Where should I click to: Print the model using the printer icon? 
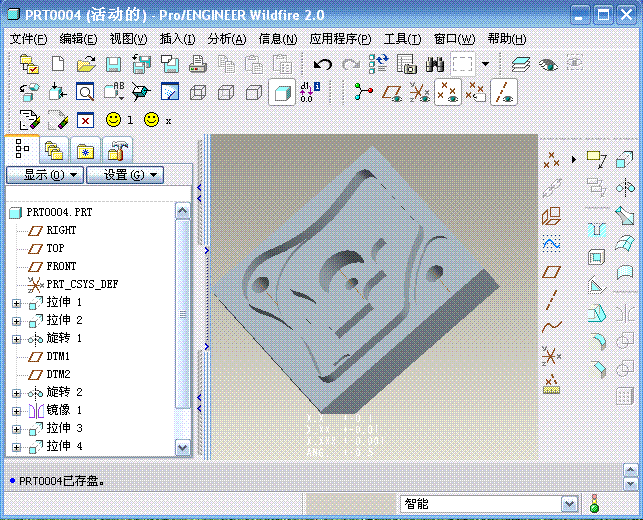point(198,64)
